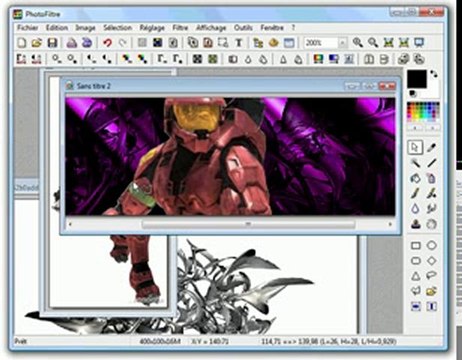
Task: Select the Line tool
Action: 432,163
